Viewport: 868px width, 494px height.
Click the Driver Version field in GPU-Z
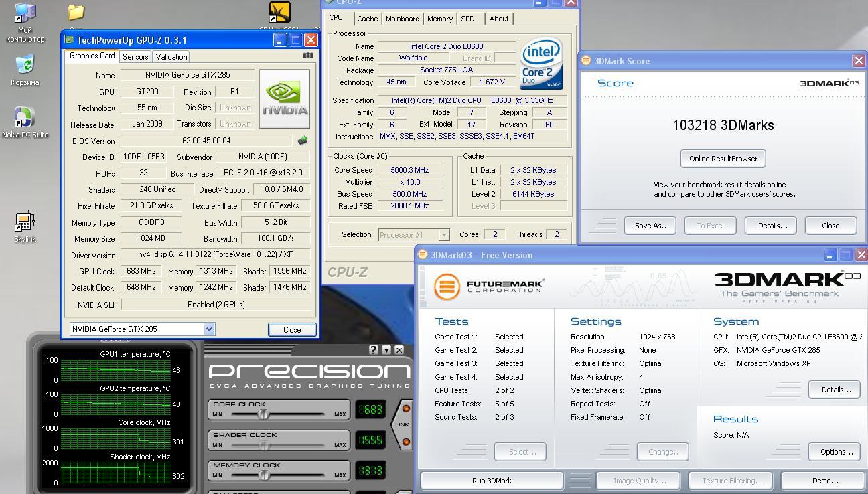click(x=216, y=254)
